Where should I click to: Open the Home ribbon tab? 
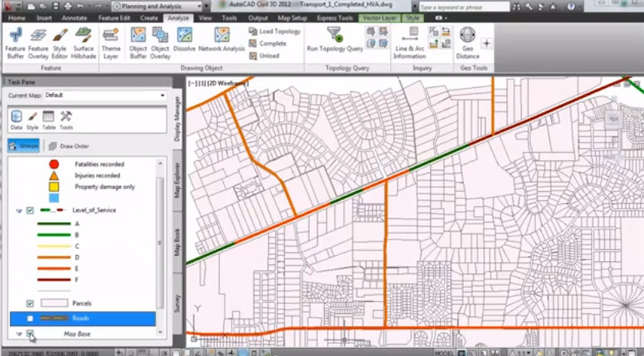pos(17,18)
